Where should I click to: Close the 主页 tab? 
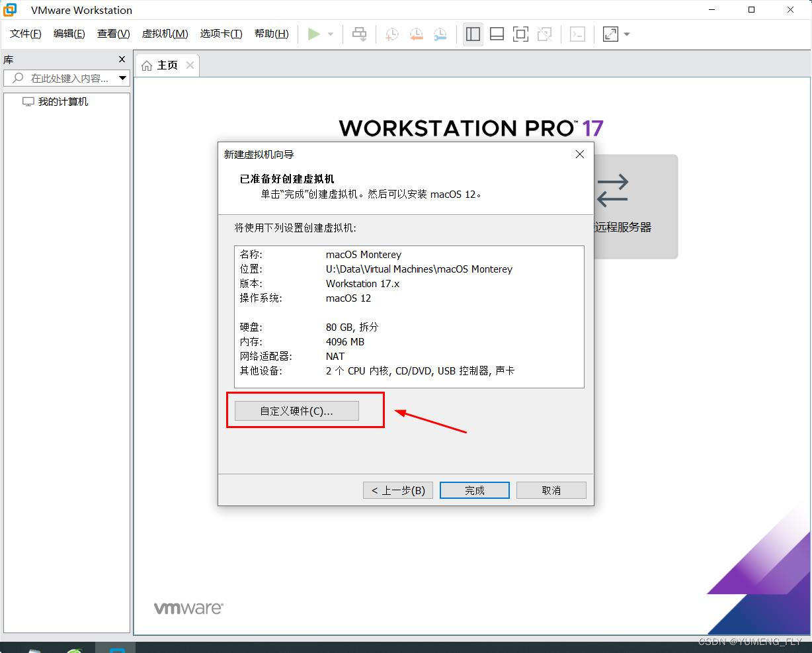click(190, 65)
